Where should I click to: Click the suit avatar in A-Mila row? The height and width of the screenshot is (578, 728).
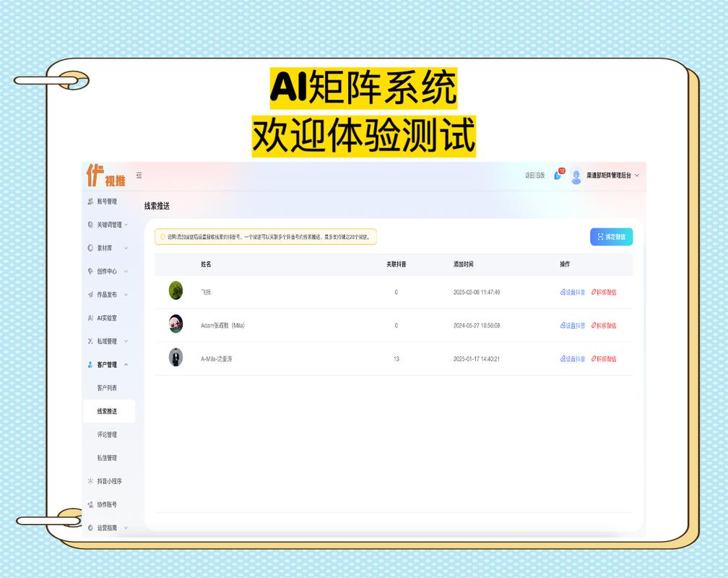[x=175, y=357]
